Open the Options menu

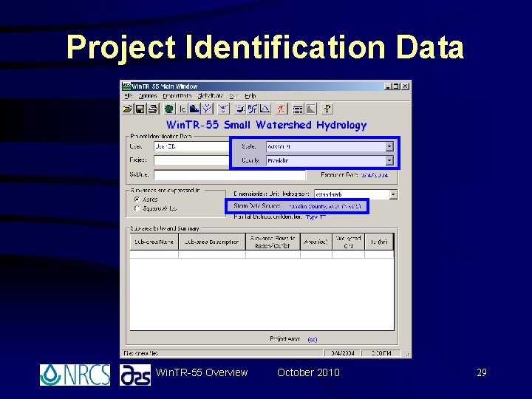(x=148, y=96)
